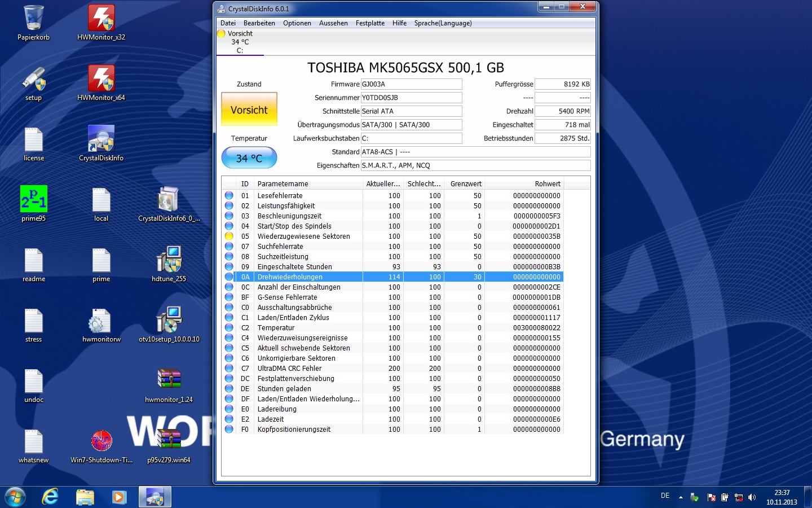The height and width of the screenshot is (508, 812).
Task: Open the Datei menu
Action: click(x=228, y=23)
